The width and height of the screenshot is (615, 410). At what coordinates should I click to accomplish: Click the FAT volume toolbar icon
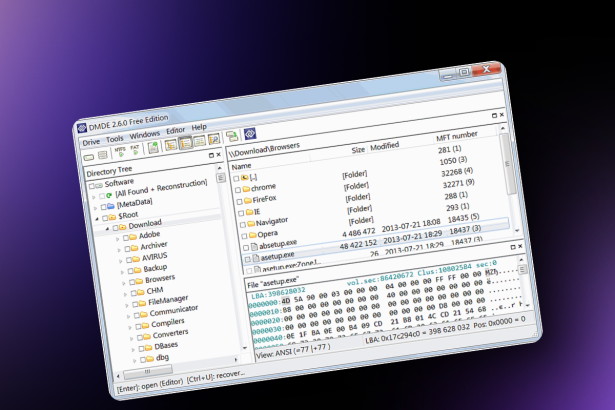tap(136, 149)
